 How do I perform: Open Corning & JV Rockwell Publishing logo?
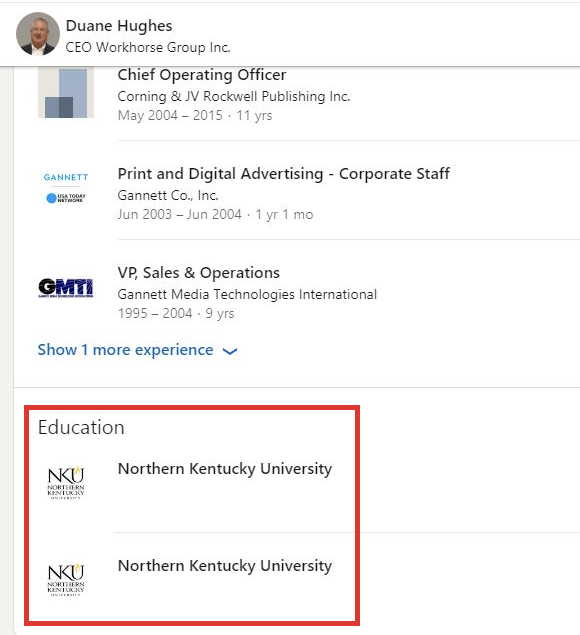[x=66, y=93]
